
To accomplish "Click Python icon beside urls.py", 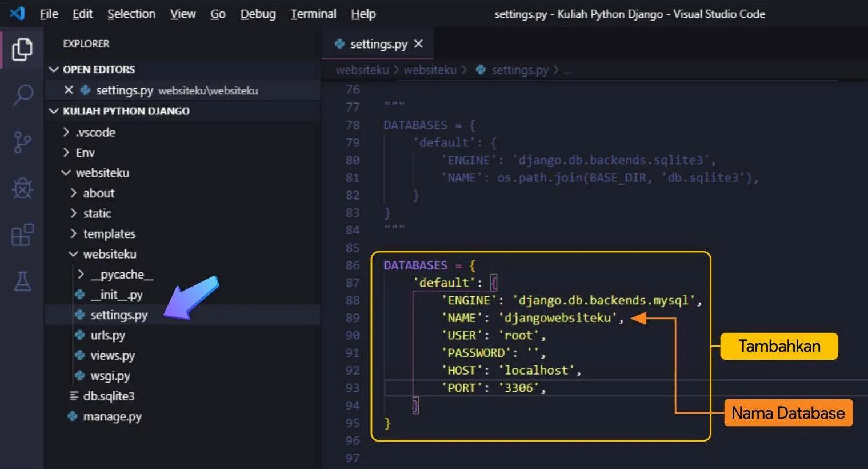I will coord(80,335).
